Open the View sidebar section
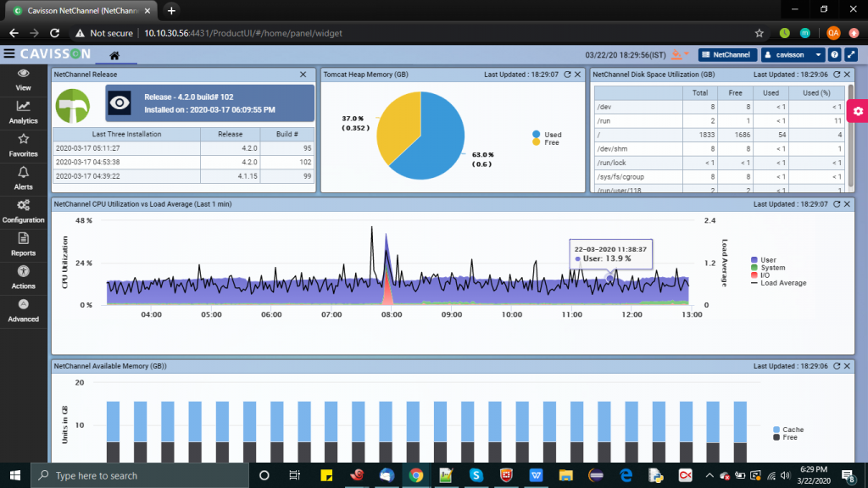The height and width of the screenshot is (488, 868). (23, 80)
